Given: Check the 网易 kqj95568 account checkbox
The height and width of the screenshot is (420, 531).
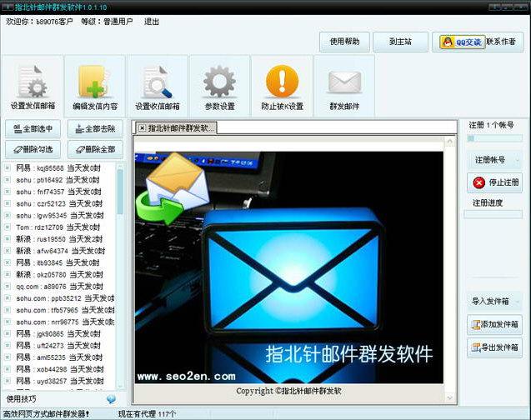Looking at the screenshot, I should tap(8, 167).
